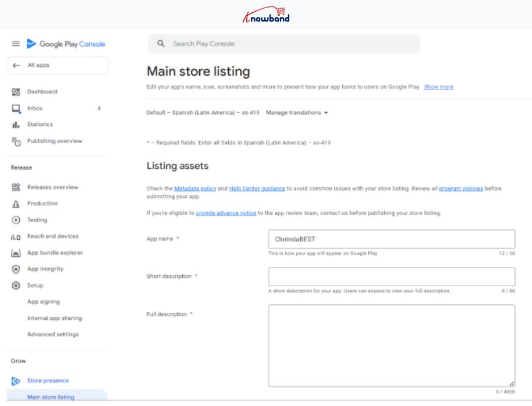Click the Listing assets heading
This screenshot has height=406, width=532.
[x=178, y=166]
